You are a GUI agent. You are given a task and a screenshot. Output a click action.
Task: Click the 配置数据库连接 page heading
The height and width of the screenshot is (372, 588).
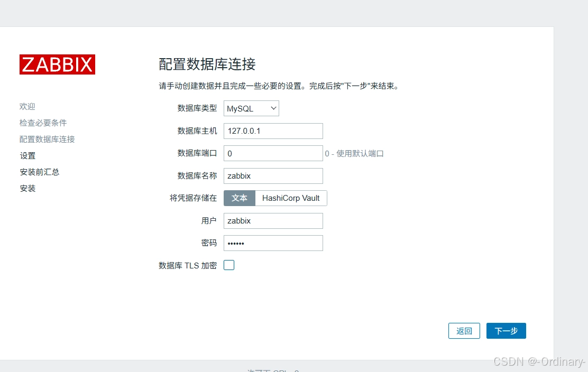point(207,64)
